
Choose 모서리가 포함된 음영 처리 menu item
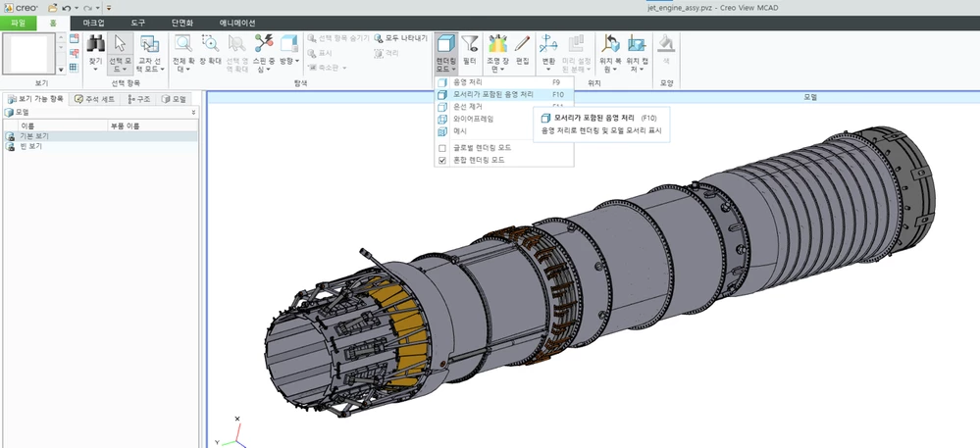504,94
